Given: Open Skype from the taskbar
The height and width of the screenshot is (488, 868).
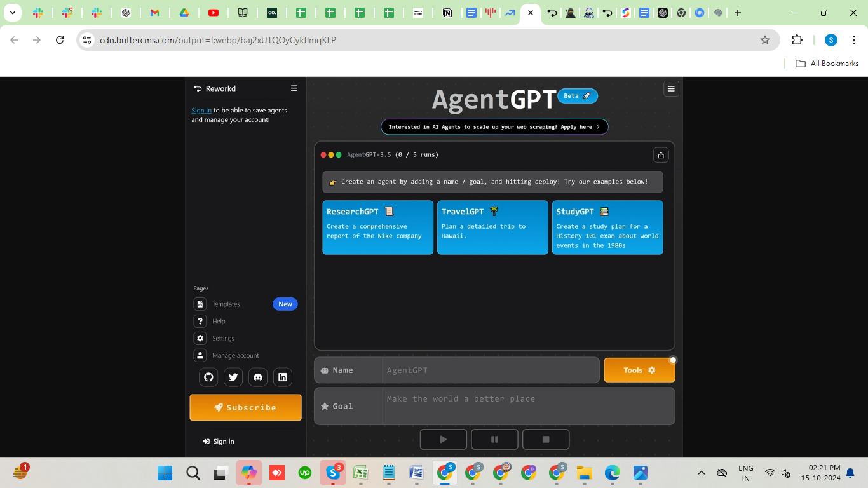Looking at the screenshot, I should click(333, 473).
